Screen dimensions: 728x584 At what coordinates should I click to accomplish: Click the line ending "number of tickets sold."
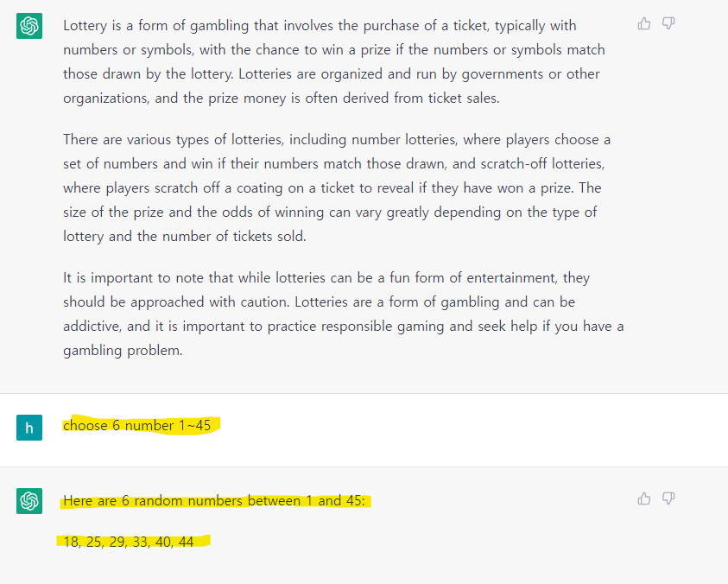[x=185, y=237]
